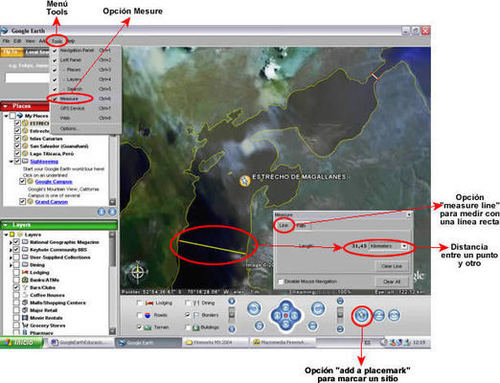Enable the Roads checkbox
This screenshot has width=500, height=383.
click(x=140, y=315)
